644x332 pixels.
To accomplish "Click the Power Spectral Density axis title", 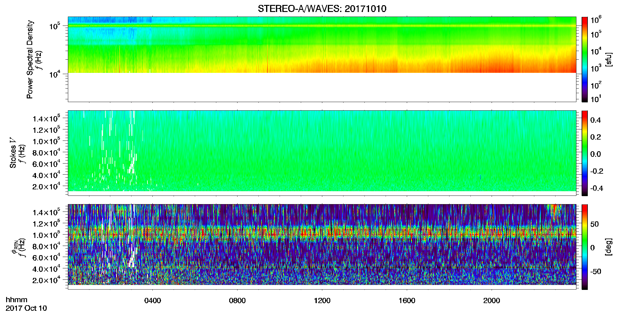I will (x=30, y=59).
